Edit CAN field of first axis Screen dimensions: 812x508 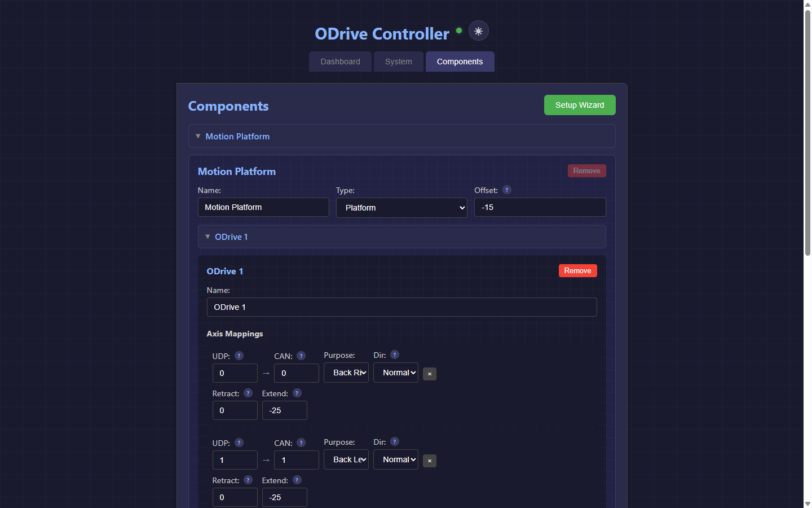point(297,373)
